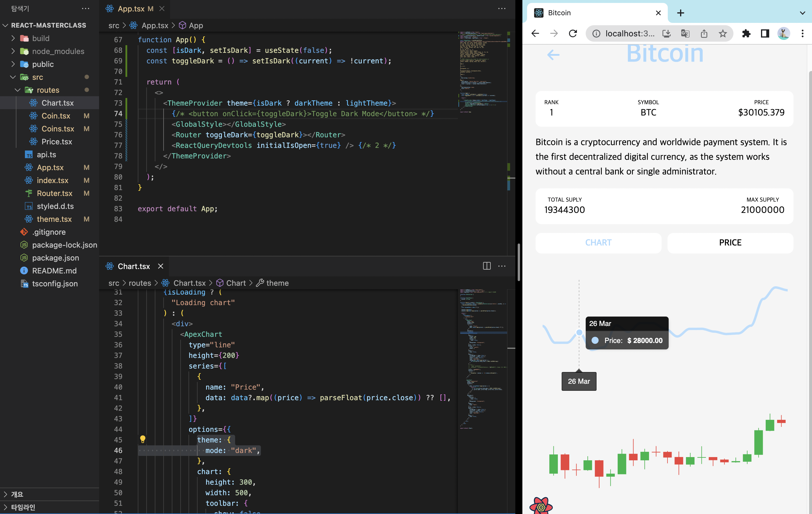Toggle the Chrome side panel icon

(x=765, y=33)
